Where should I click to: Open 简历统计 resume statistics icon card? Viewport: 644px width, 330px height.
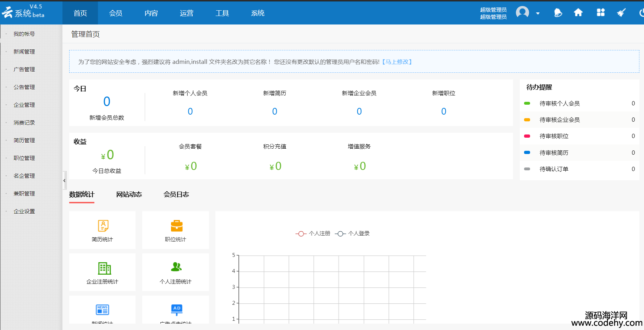(x=103, y=230)
